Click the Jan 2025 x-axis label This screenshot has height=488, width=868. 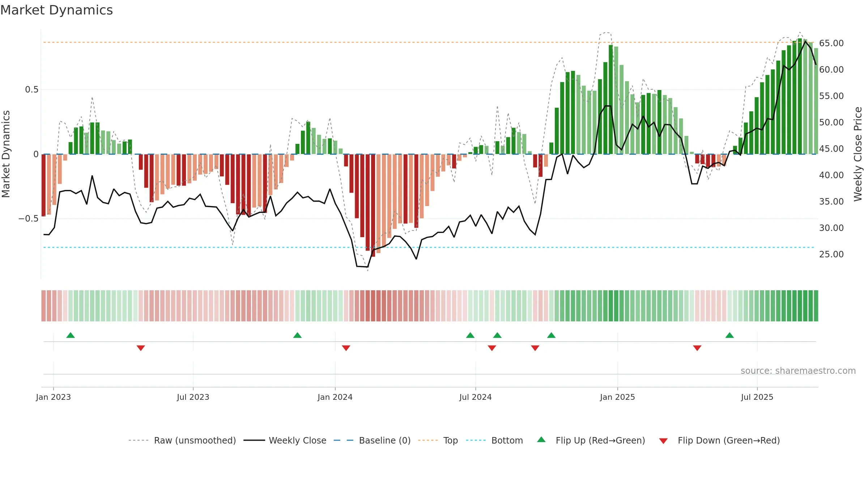pos(618,397)
